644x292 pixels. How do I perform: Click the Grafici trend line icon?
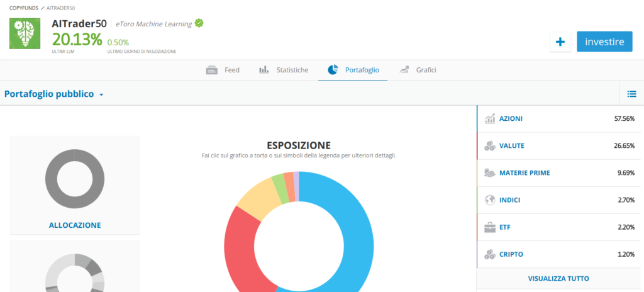(x=404, y=70)
